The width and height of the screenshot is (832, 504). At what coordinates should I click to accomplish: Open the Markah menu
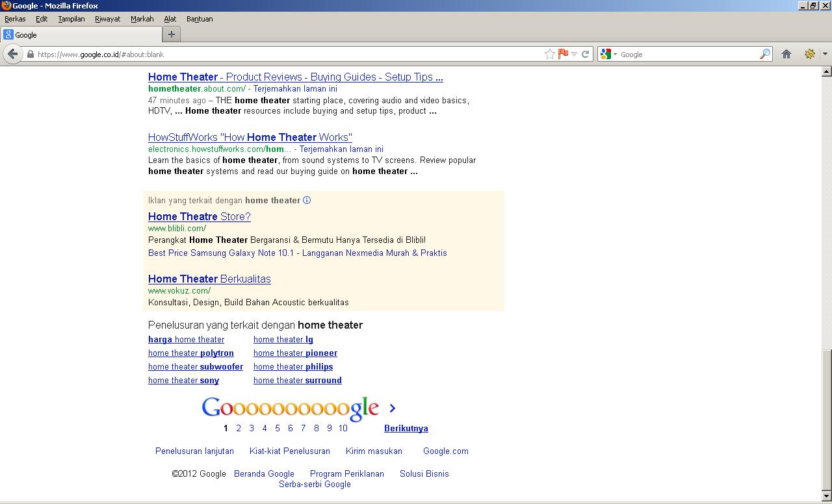[x=142, y=19]
